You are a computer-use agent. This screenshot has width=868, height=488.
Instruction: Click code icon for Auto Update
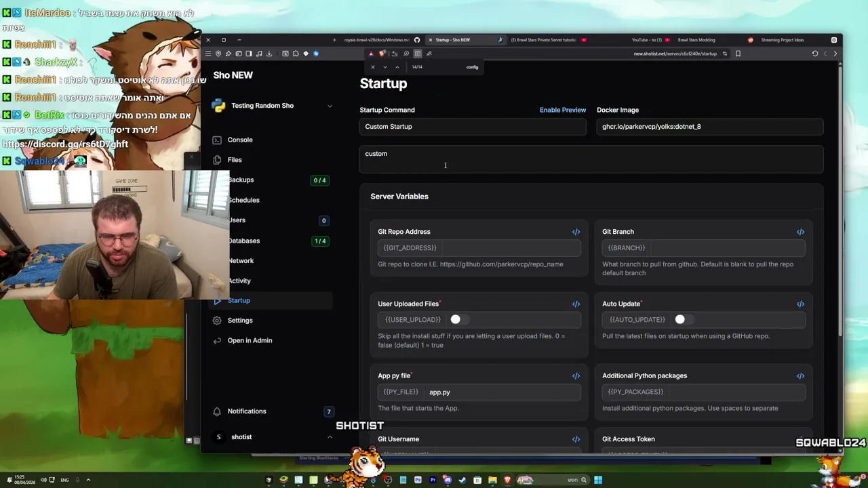800,304
